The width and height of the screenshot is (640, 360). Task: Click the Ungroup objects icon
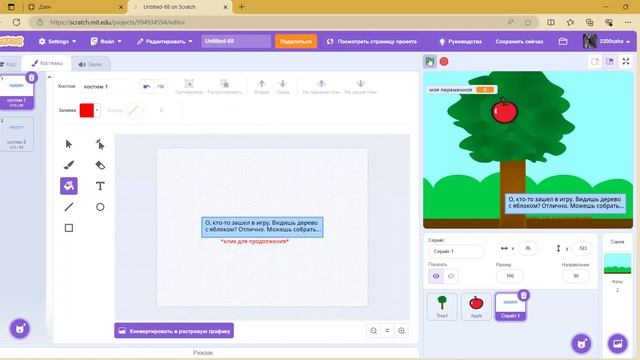tap(224, 87)
